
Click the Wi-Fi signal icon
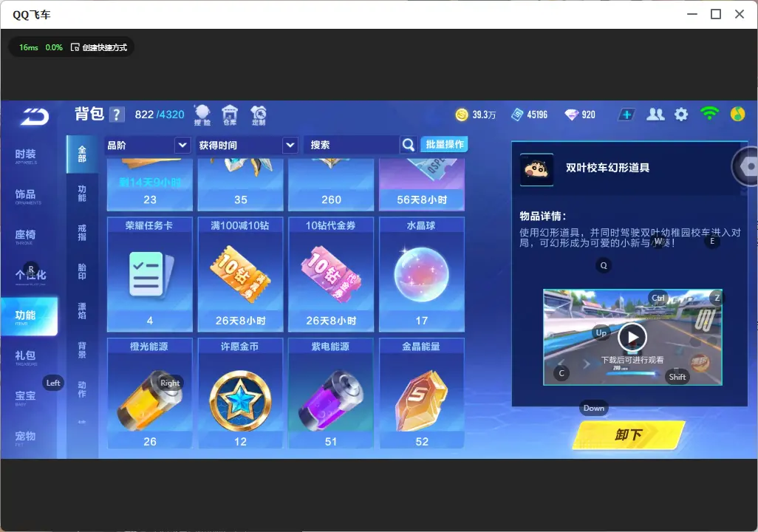pos(709,114)
